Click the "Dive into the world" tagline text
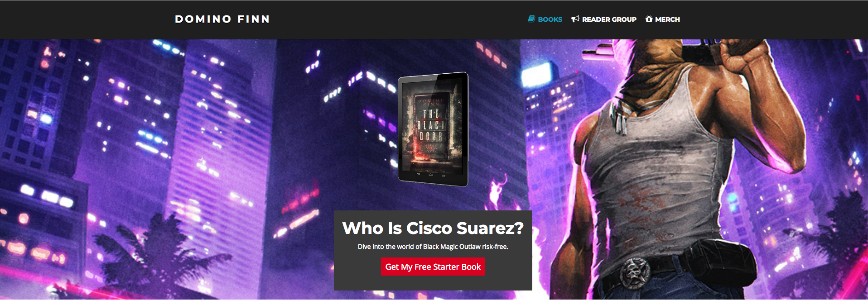868x300 pixels. [x=433, y=247]
